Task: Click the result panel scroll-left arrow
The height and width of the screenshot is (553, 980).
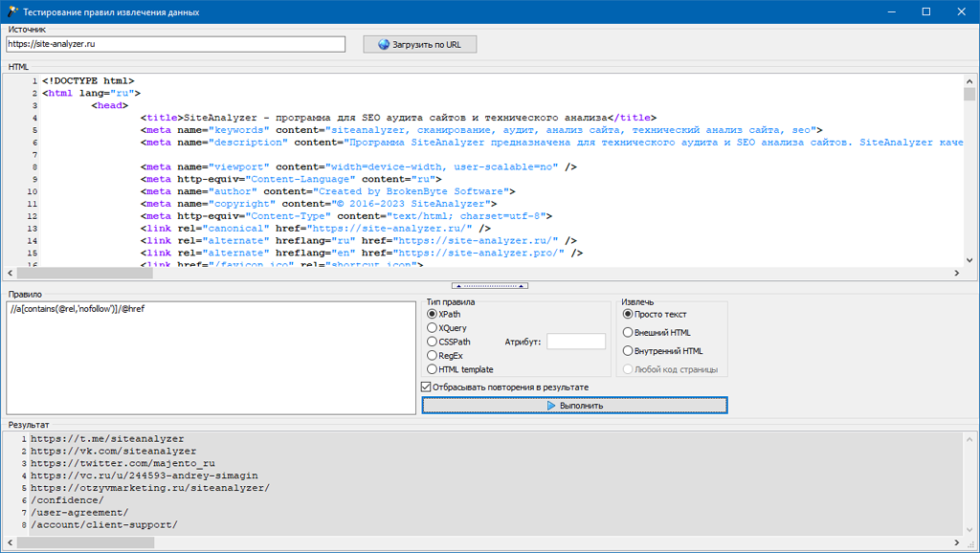Action: pos(10,542)
